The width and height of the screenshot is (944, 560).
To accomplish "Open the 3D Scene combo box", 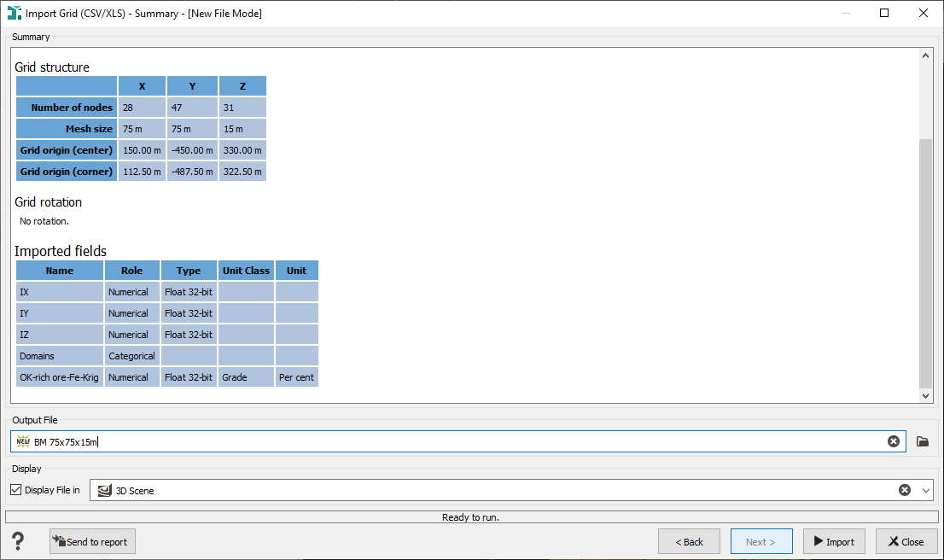I will click(x=511, y=490).
